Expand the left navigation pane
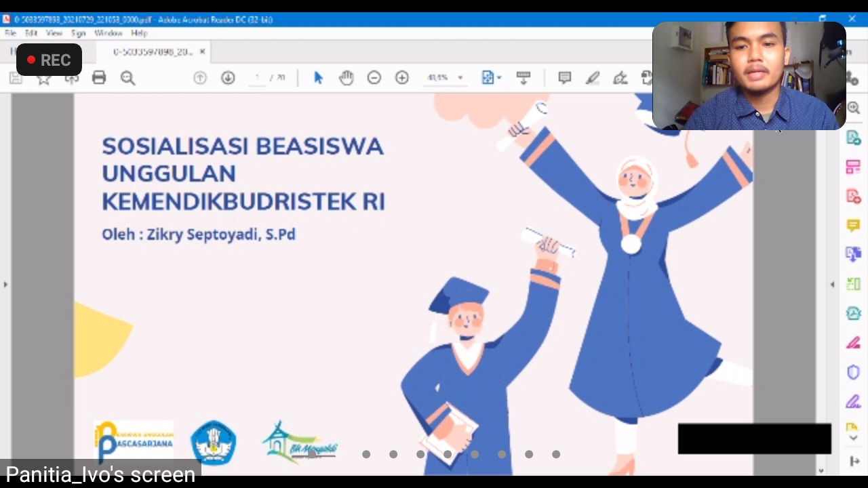Viewport: 868px width, 488px height. coord(5,285)
